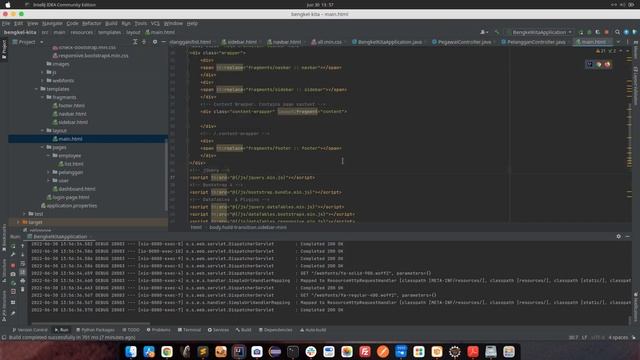The height and width of the screenshot is (360, 640).
Task: Open Google Chrome from the Dock
Action: (167, 351)
